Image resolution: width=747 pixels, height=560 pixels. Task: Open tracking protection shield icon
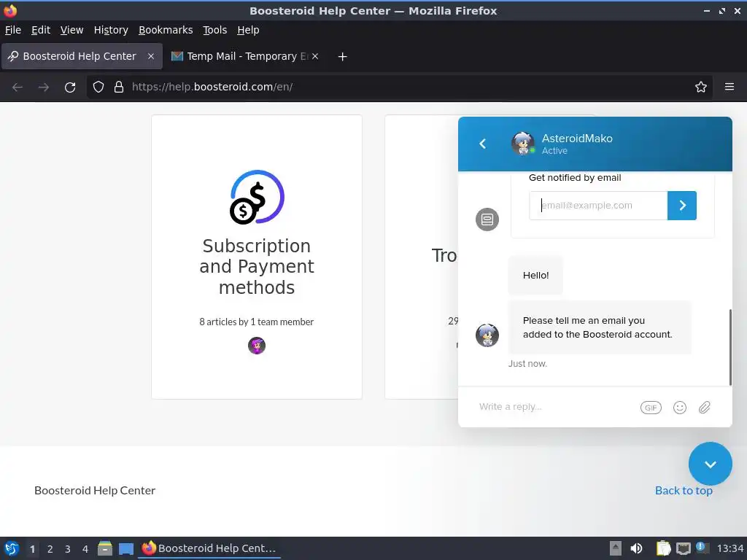click(98, 87)
